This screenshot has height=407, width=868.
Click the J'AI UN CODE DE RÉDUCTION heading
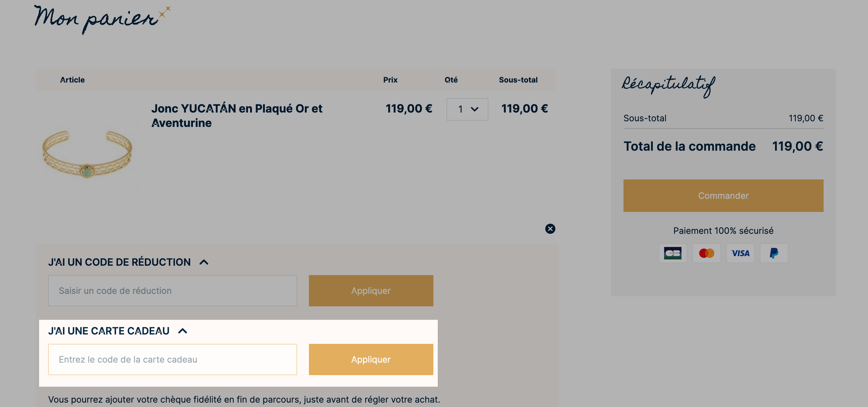[119, 262]
